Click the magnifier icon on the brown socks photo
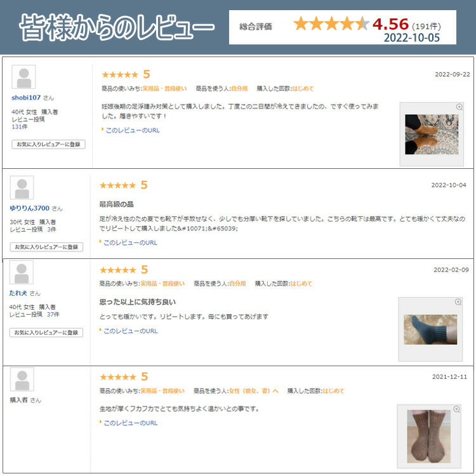The image size is (476, 476). [456, 409]
